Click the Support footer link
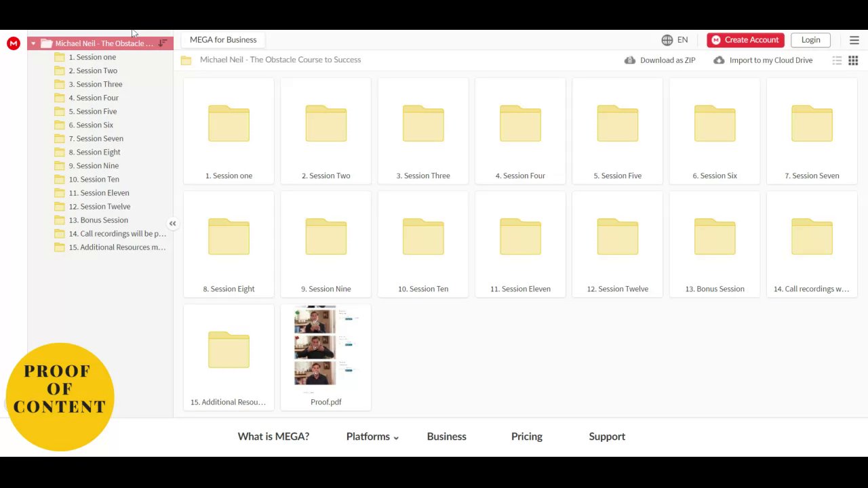Screen dimensions: 868x488 607,436
